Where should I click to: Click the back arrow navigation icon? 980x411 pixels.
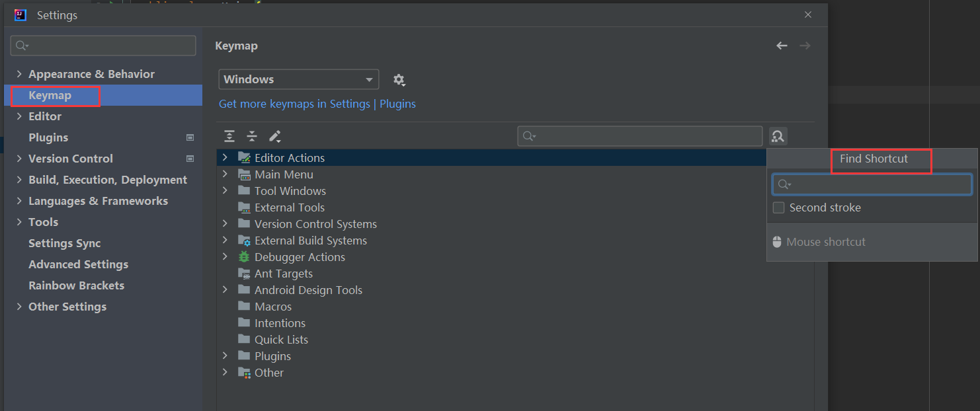click(x=782, y=46)
